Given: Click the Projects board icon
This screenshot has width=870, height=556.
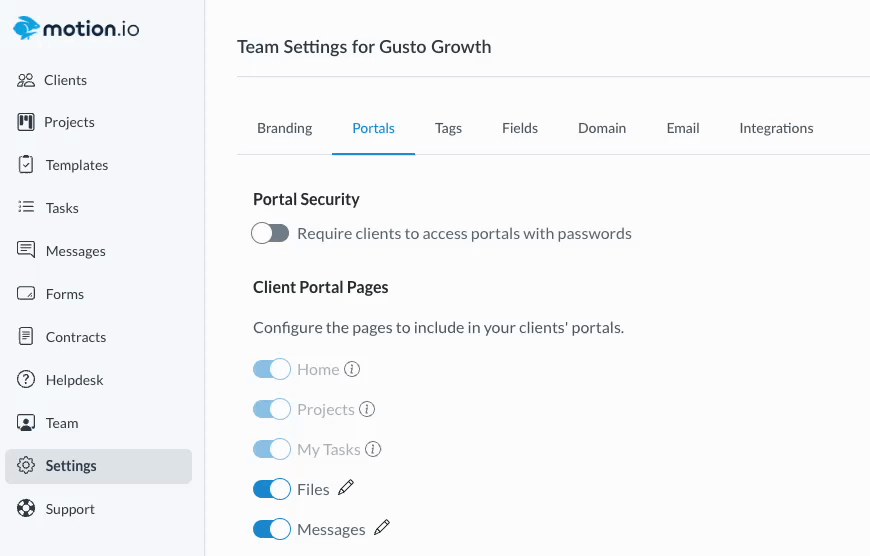Looking at the screenshot, I should (27, 122).
